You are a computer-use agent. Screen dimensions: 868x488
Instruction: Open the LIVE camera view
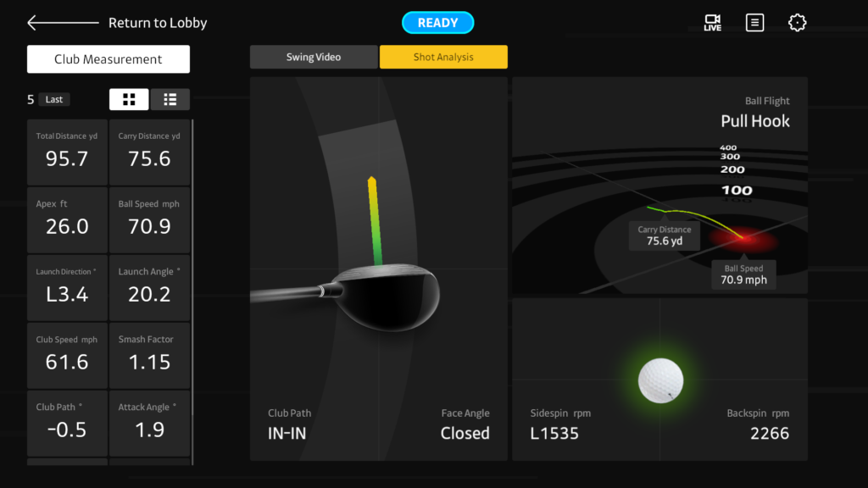(x=712, y=23)
